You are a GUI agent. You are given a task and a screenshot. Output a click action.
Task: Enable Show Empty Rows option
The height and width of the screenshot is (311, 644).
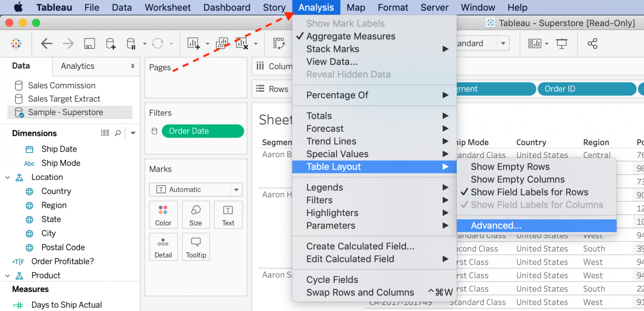coord(510,167)
